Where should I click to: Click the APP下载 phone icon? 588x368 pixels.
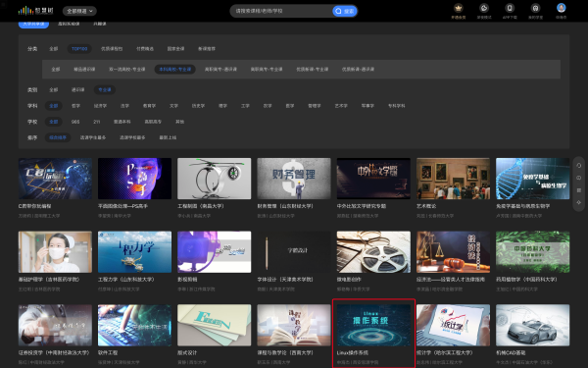(x=510, y=8)
